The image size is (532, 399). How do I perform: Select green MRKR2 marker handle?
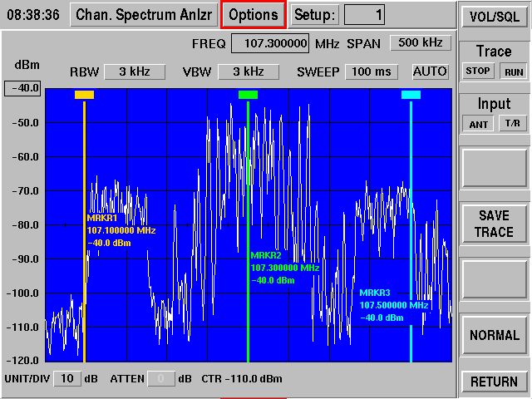click(248, 95)
